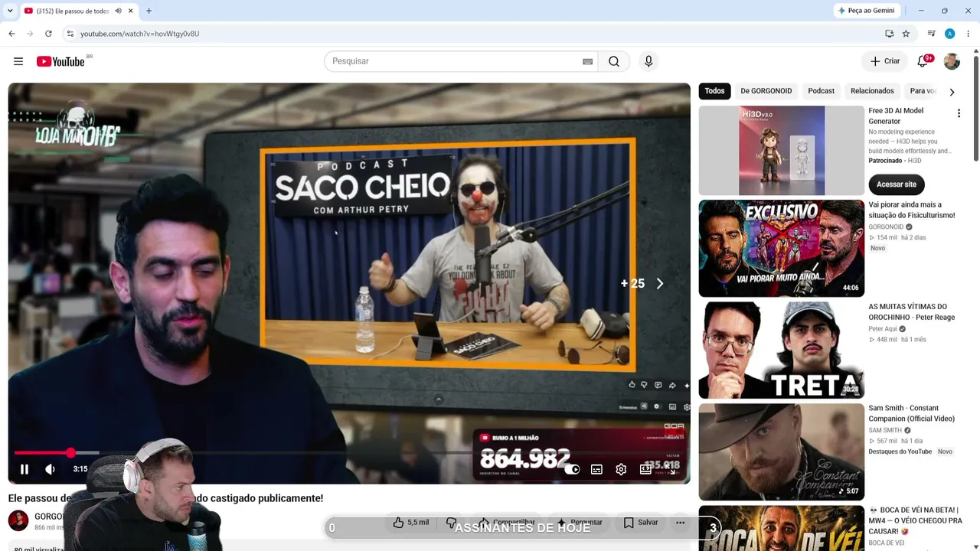Open more actions below the video
The height and width of the screenshot is (551, 980).
[680, 523]
